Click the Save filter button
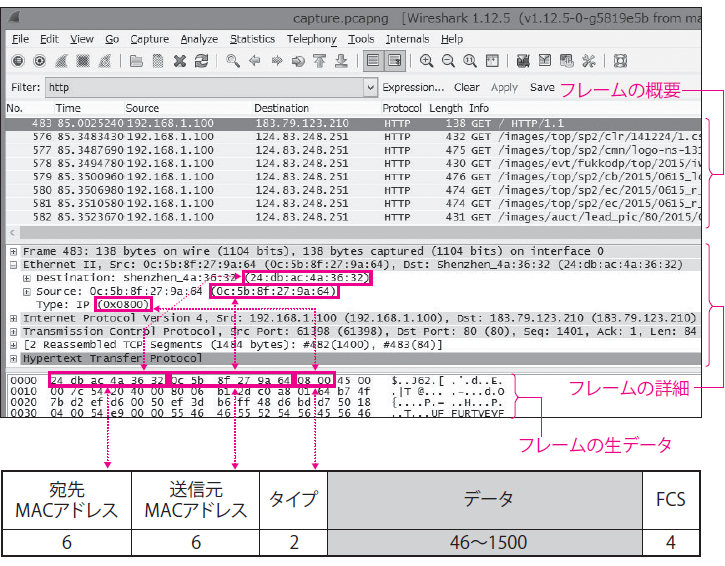The width and height of the screenshot is (725, 566). click(542, 87)
